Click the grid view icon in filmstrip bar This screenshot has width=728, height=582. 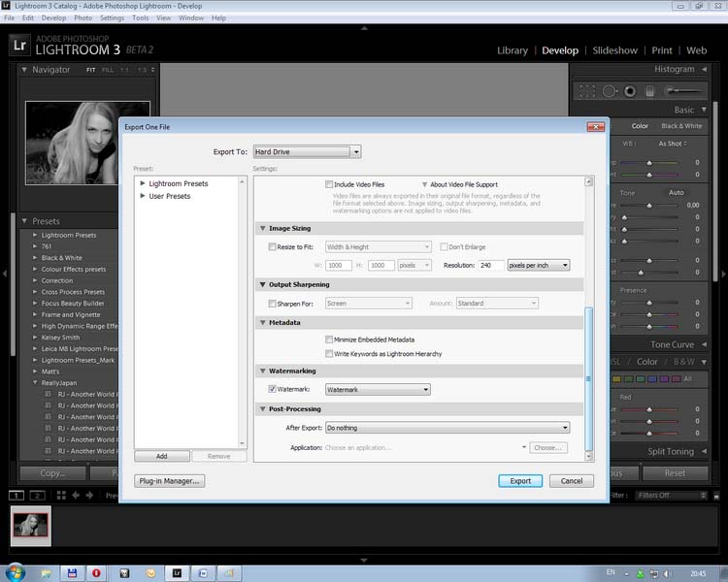(62, 496)
